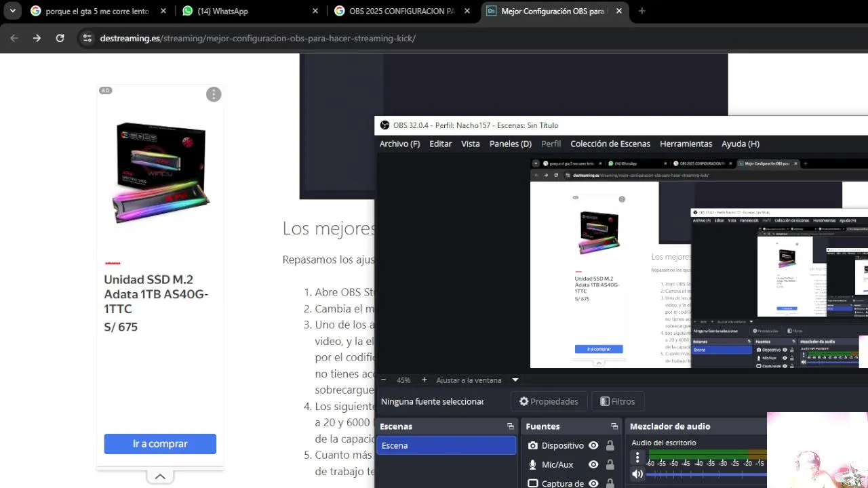The width and height of the screenshot is (868, 488).
Task: Toggle visibility of Dispositivo source
Action: point(593,445)
